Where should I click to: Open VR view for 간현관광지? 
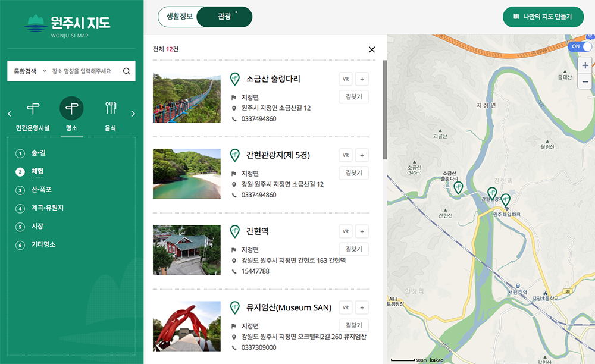[346, 155]
